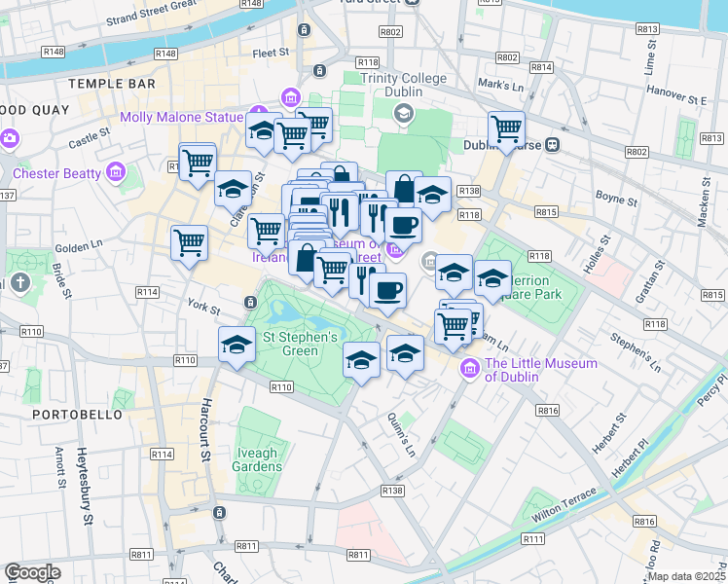Click the tram stop icon on York St
Image resolution: width=728 pixels, height=584 pixels.
pyautogui.click(x=250, y=302)
